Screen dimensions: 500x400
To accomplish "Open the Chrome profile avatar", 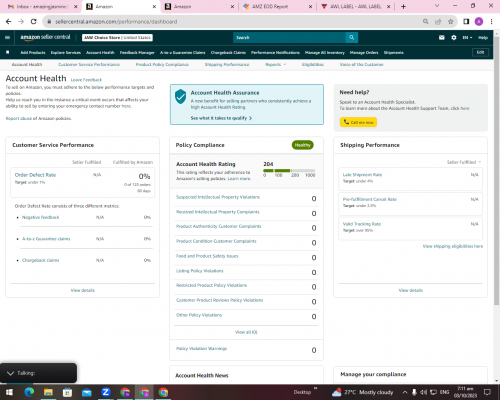I will (x=479, y=22).
